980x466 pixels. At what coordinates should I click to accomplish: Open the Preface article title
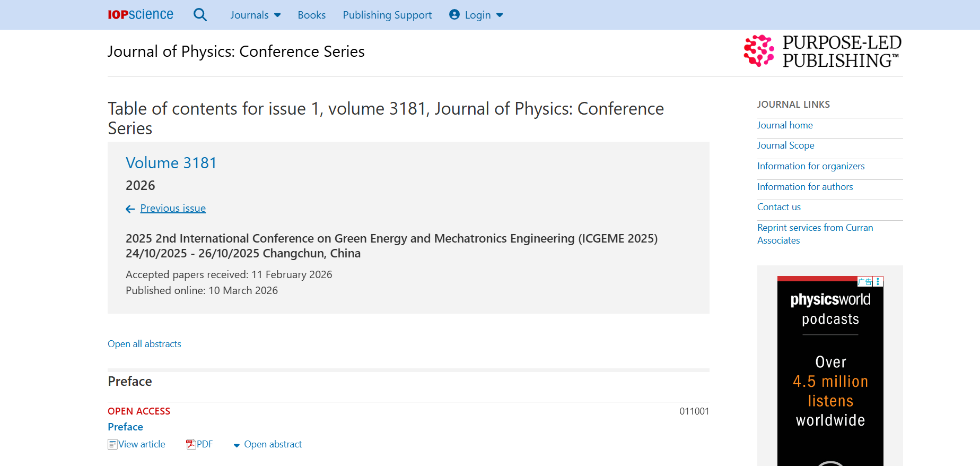[x=125, y=427]
